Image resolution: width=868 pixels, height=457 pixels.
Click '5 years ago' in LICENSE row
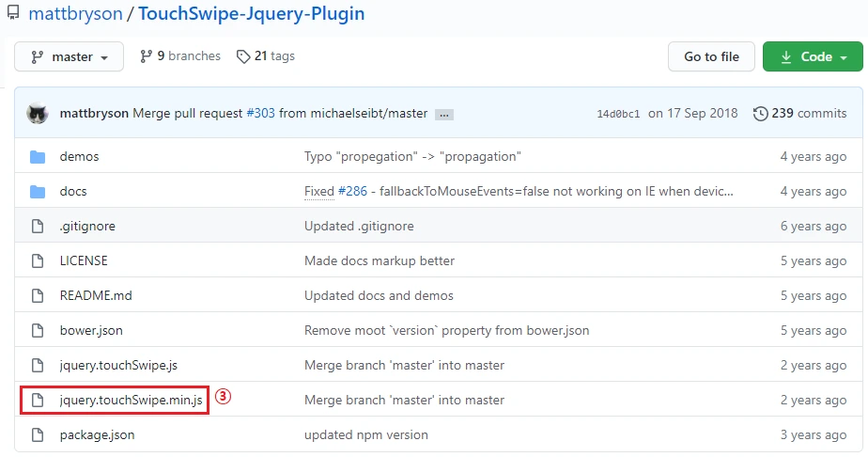point(814,260)
